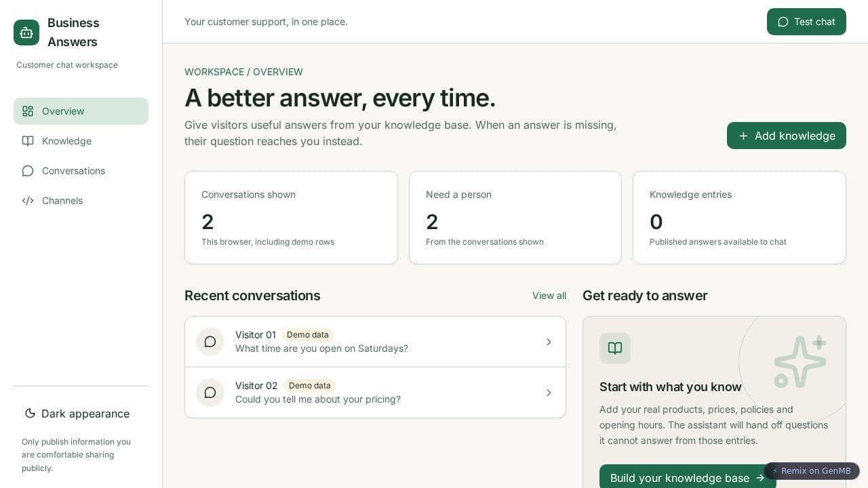The width and height of the screenshot is (868, 488).
Task: Click the Business Answers robot logo icon
Action: point(26,33)
